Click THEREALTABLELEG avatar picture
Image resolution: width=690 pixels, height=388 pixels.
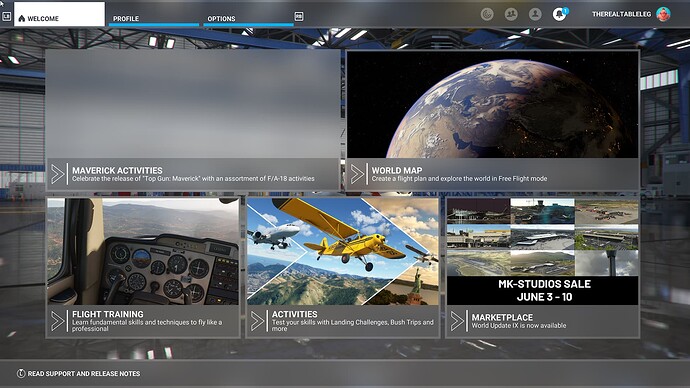click(x=663, y=14)
